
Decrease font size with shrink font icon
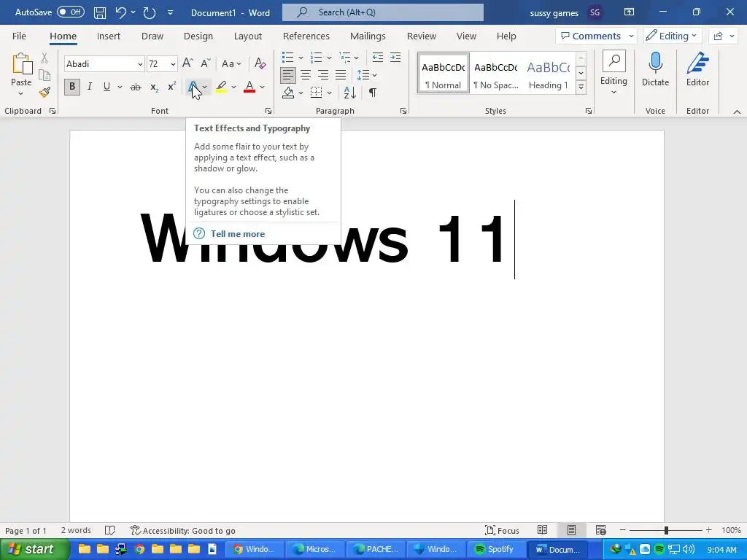pyautogui.click(x=205, y=63)
